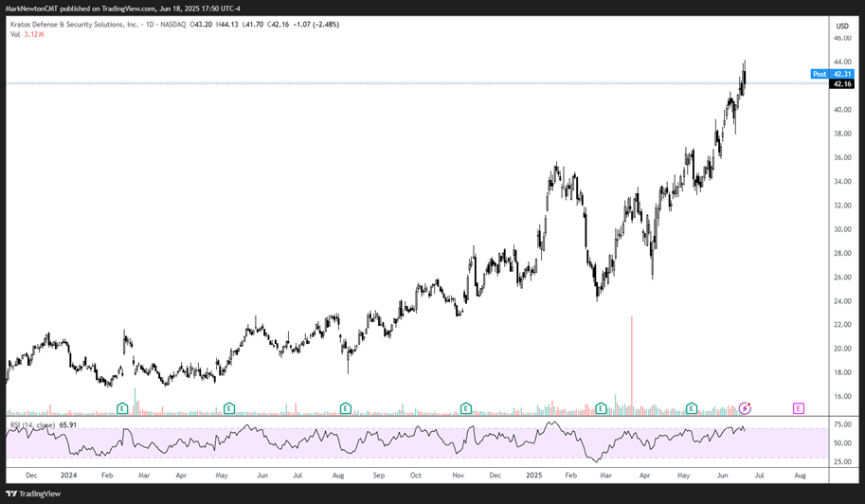865x504 pixels.
Task: Click the blue Post price label
Action: pos(820,74)
